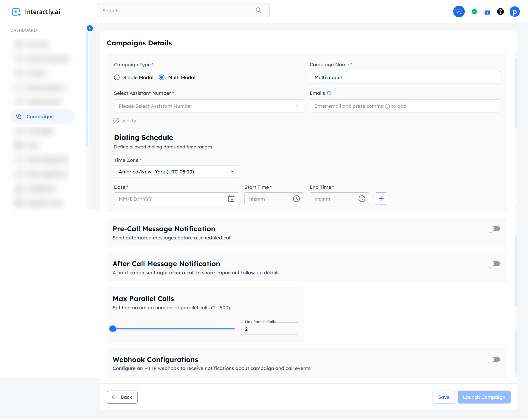Open the date picker calendar icon
This screenshot has height=420, width=528.
click(231, 199)
